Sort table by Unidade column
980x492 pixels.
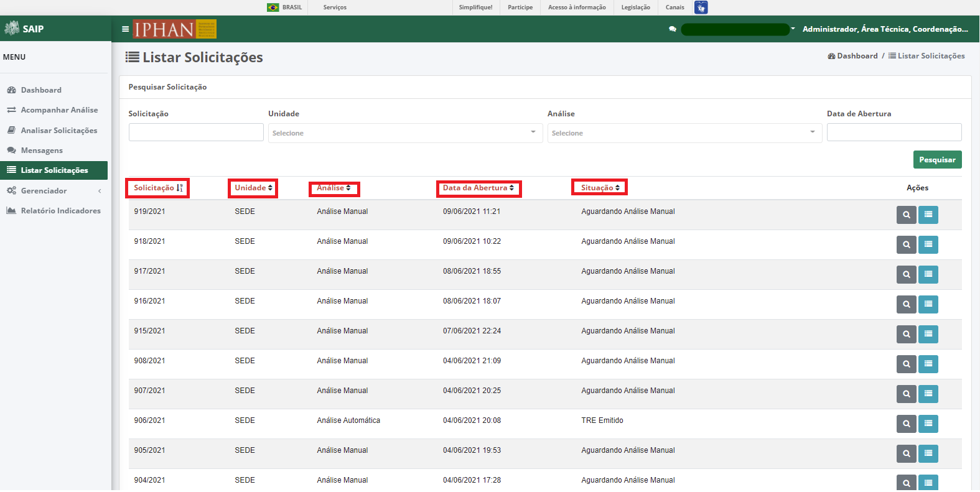click(x=253, y=188)
